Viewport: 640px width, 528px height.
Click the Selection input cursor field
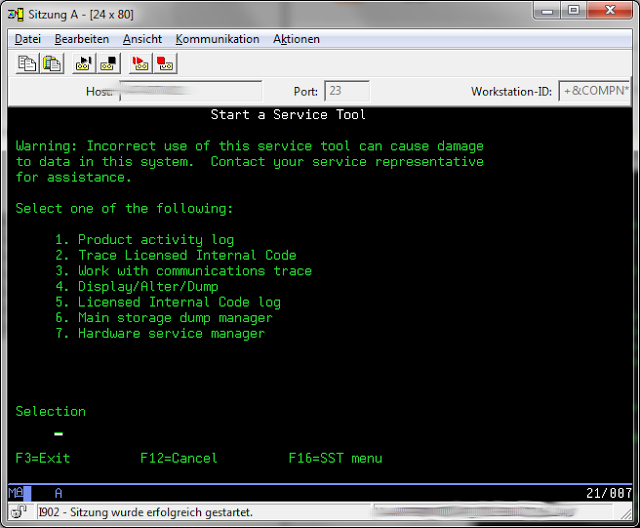(x=59, y=435)
